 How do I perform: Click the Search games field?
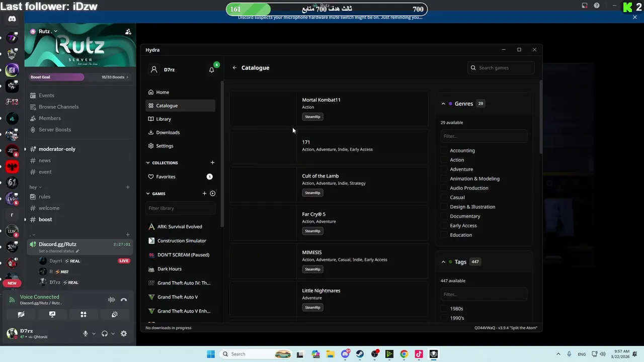click(x=501, y=68)
